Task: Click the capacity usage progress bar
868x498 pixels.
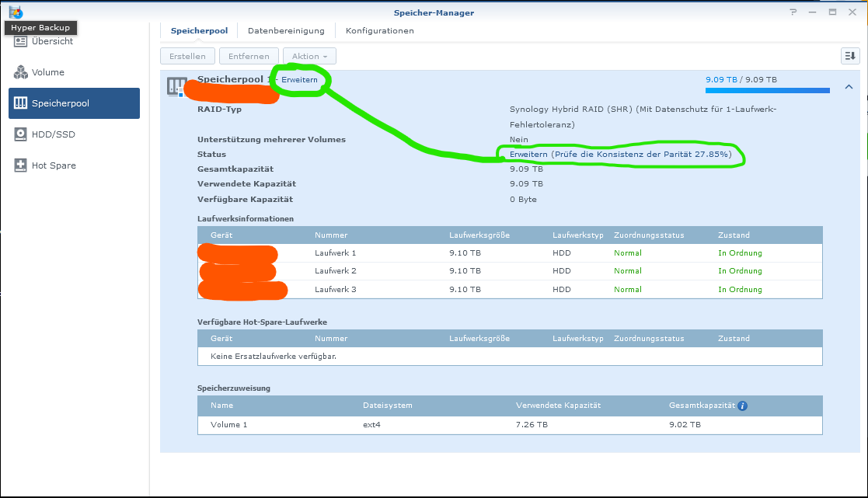Action: 767,90
